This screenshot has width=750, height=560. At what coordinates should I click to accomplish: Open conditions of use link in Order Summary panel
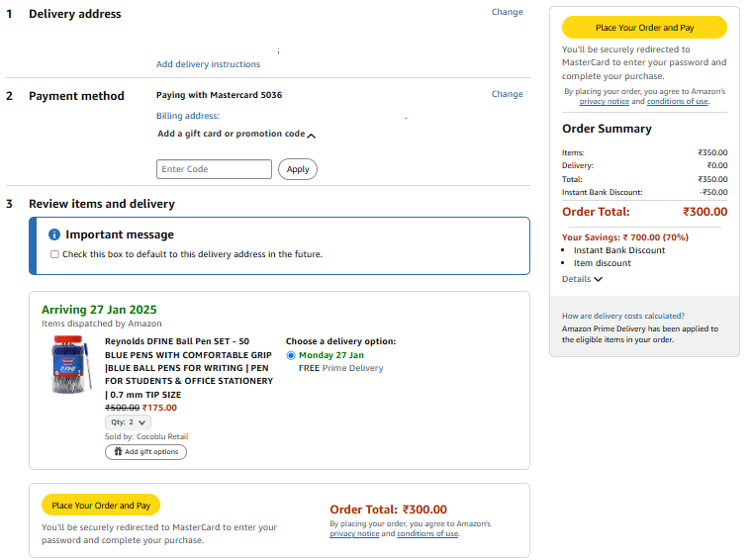tap(678, 101)
